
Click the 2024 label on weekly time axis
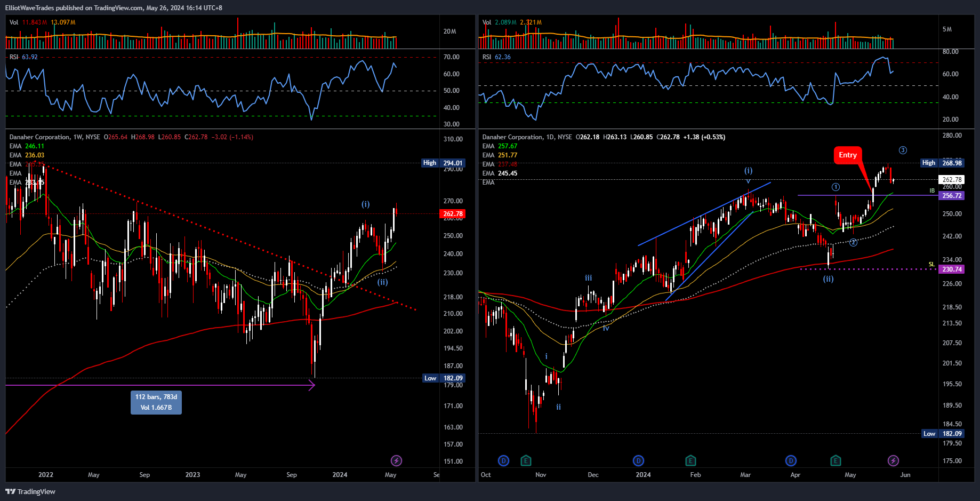pos(340,475)
